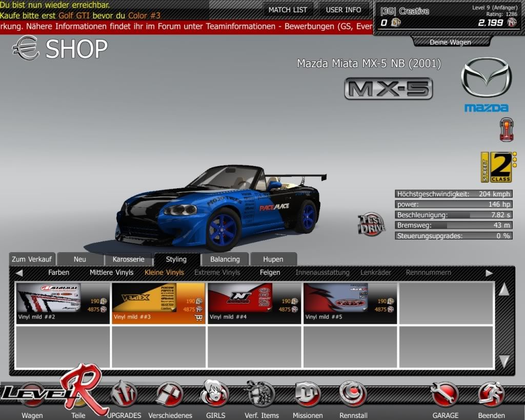Enter the GARAGE
Image resolution: width=525 pixels, height=420 pixels.
tap(445, 395)
